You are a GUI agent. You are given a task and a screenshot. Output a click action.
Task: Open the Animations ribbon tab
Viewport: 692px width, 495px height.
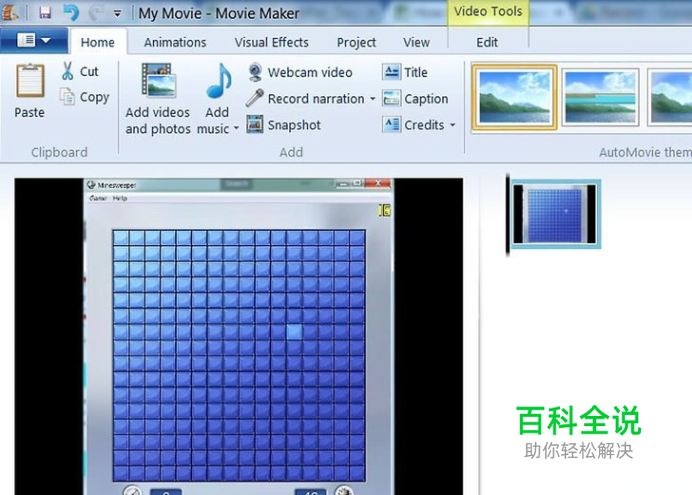point(175,42)
